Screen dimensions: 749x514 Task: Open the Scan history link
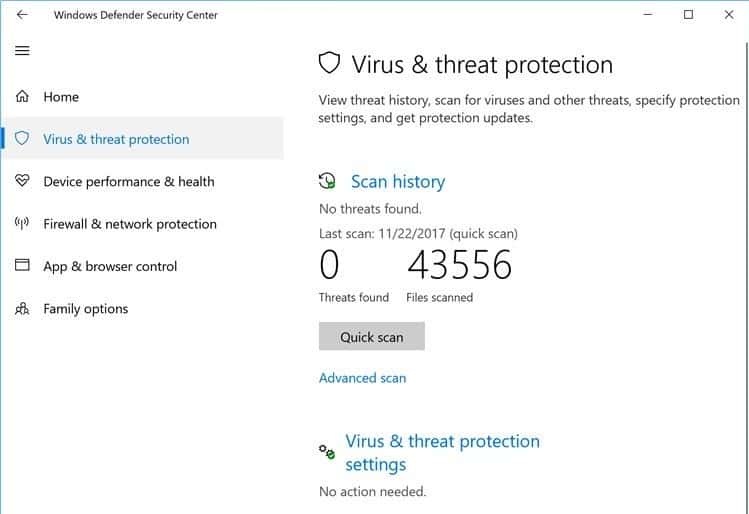point(398,182)
